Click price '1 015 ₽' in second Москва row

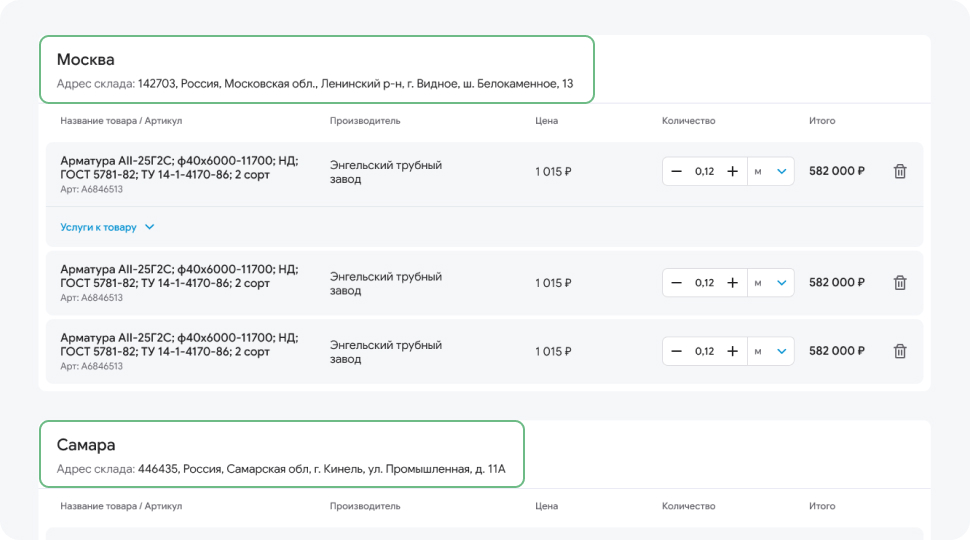click(x=553, y=283)
